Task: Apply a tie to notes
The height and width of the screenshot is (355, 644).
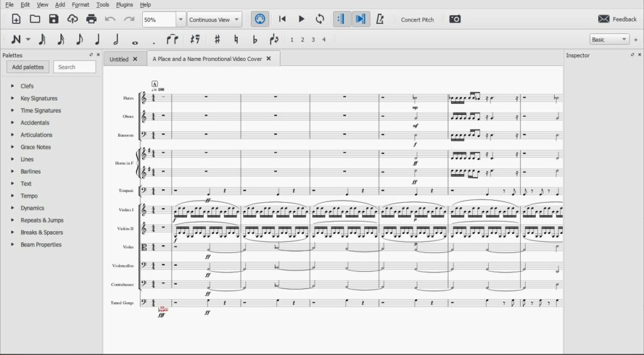Action: 172,40
